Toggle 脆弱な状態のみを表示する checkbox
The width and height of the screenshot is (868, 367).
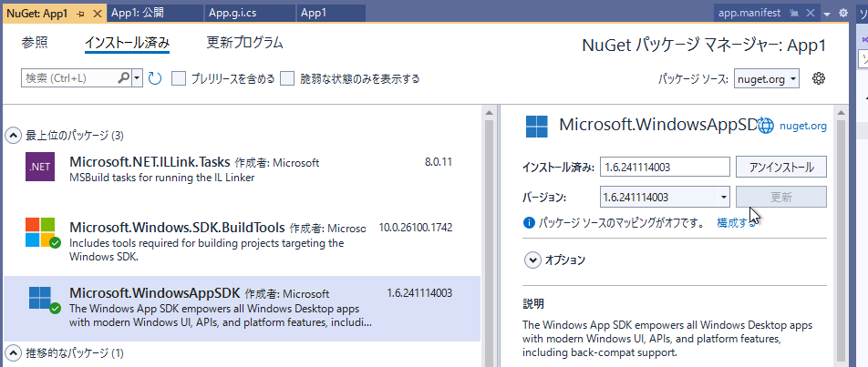click(286, 78)
